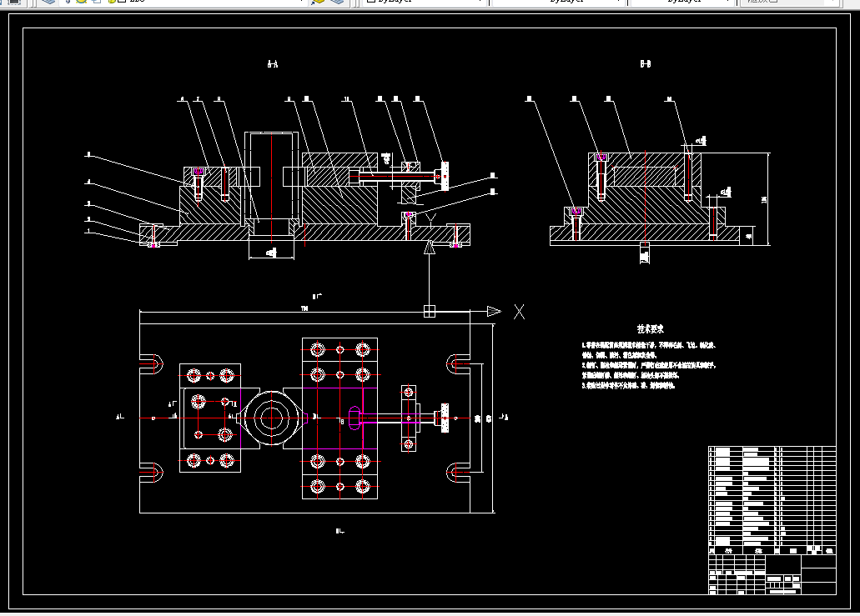860x616 pixels.
Task: Select the A-A section view label
Action: [x=273, y=64]
